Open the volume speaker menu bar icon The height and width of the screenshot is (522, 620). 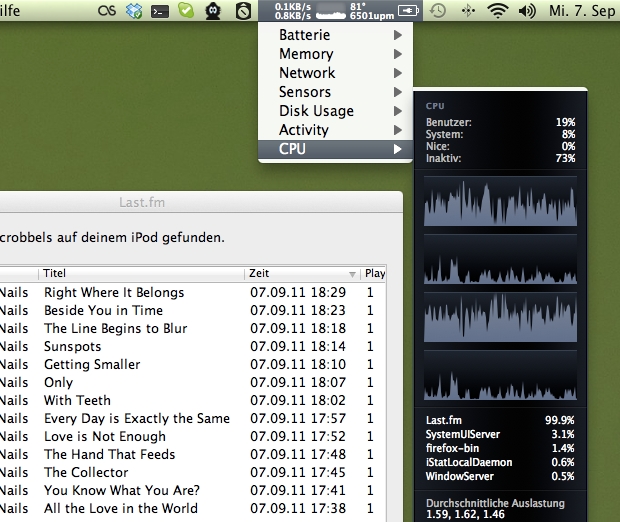click(527, 11)
